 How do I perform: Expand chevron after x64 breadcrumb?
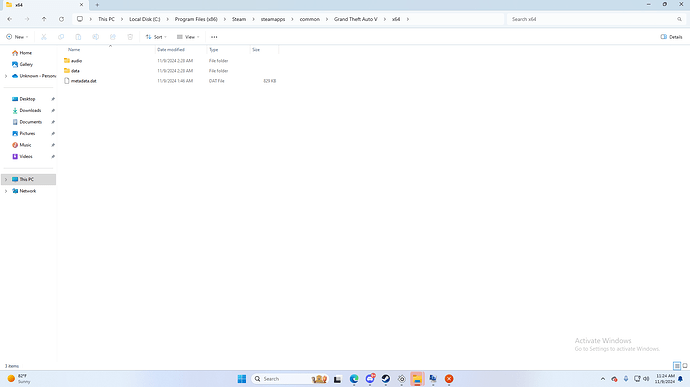coord(407,19)
